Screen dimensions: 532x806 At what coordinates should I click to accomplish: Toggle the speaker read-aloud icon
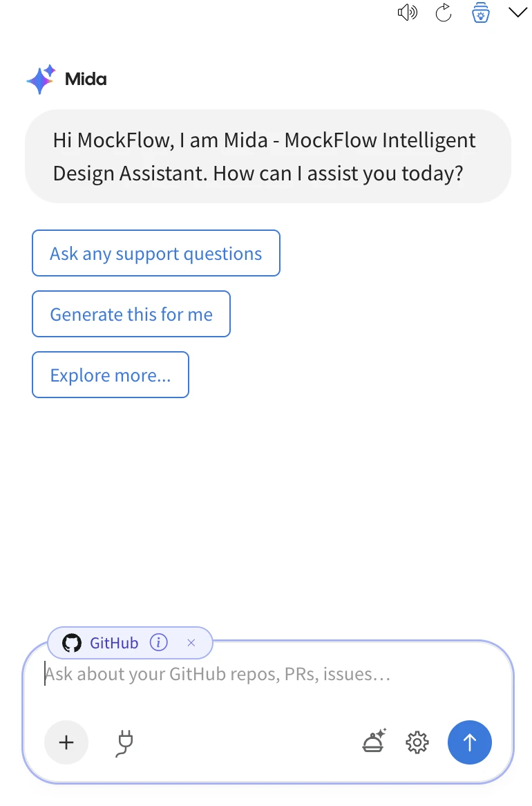coord(407,12)
